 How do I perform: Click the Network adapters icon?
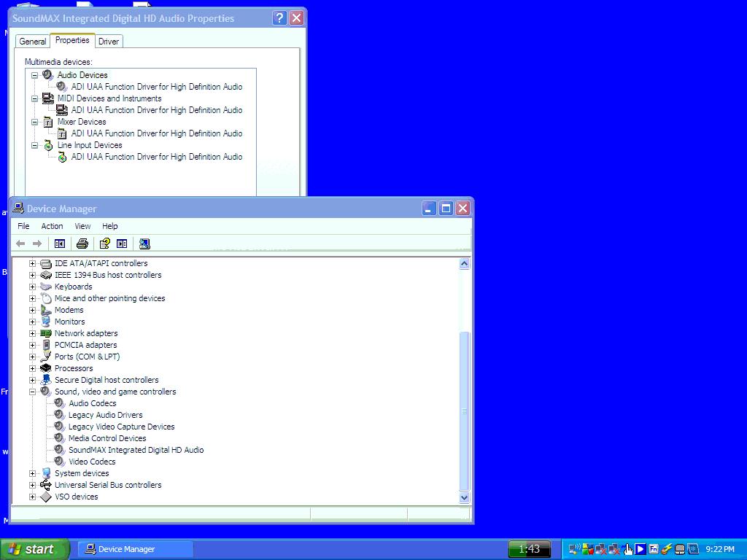(46, 333)
